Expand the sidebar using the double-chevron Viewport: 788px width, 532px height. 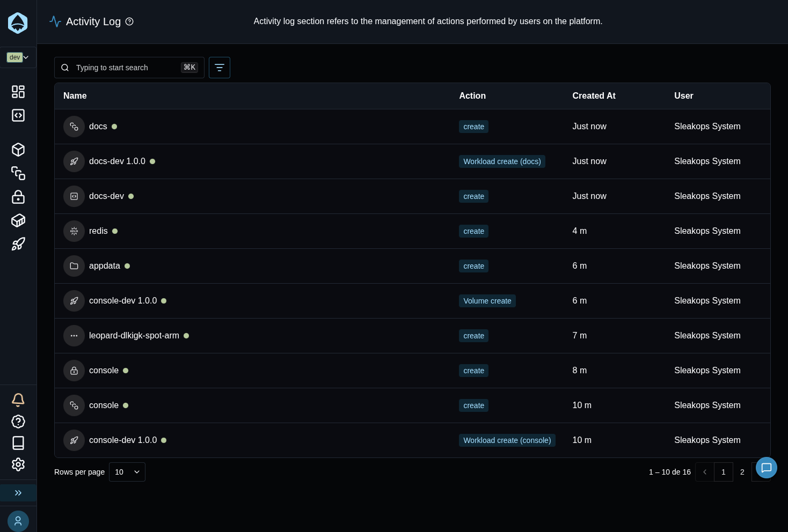click(18, 493)
